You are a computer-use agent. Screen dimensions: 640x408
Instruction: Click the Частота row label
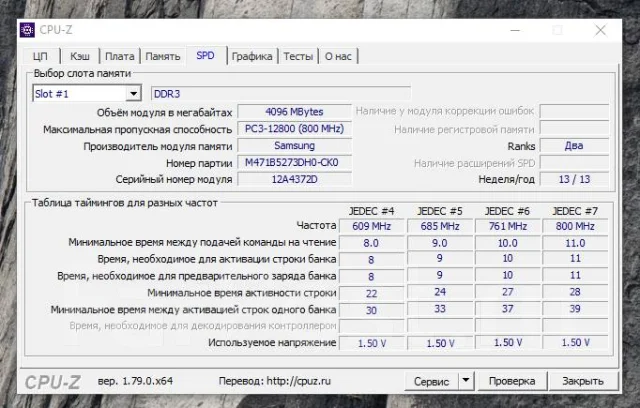(x=316, y=225)
